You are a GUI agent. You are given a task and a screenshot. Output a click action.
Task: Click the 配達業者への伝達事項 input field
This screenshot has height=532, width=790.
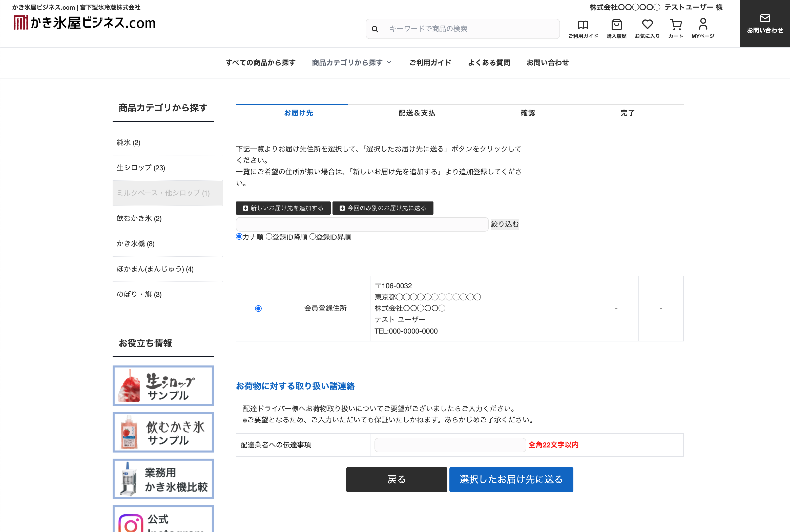point(450,445)
